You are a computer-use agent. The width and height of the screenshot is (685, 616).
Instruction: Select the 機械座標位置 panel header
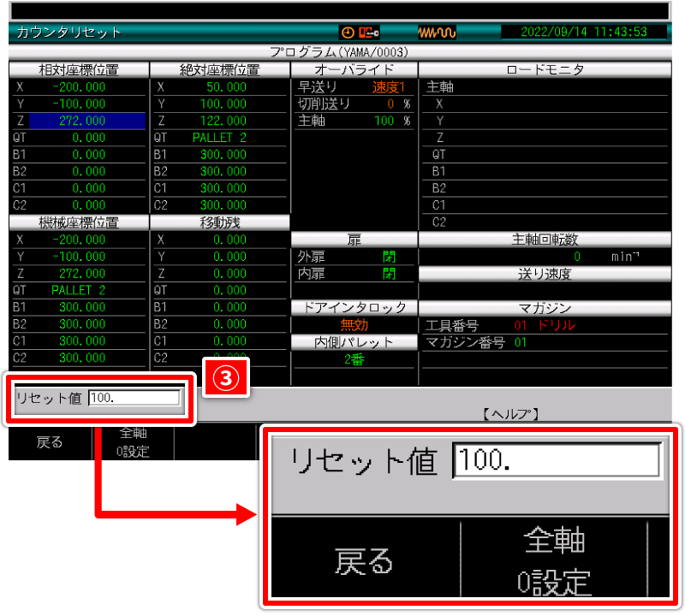click(x=79, y=222)
